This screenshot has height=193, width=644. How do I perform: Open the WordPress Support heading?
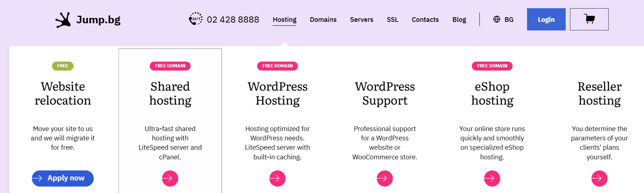[385, 93]
